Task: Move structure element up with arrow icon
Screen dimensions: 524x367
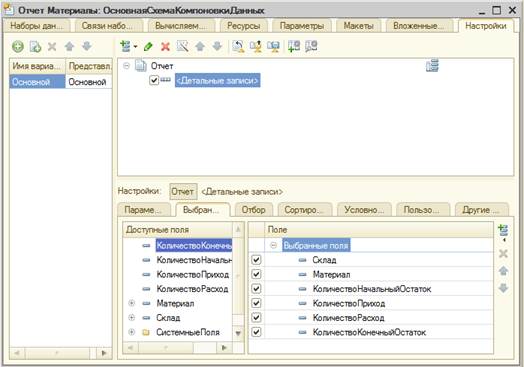Action: [x=200, y=46]
